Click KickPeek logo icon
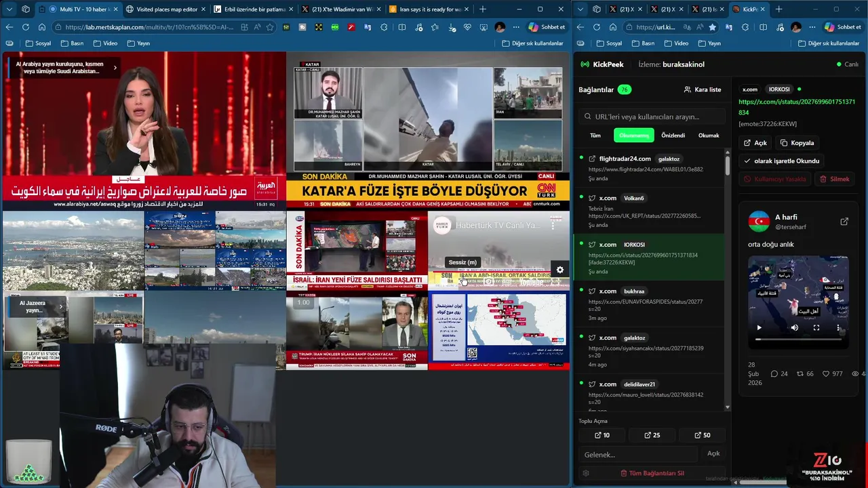The height and width of the screenshot is (488, 868). (585, 64)
